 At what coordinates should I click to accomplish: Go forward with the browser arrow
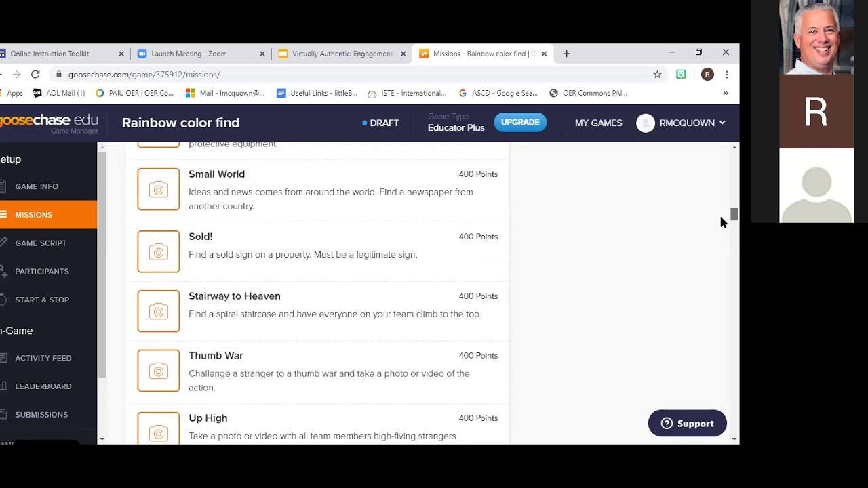16,75
